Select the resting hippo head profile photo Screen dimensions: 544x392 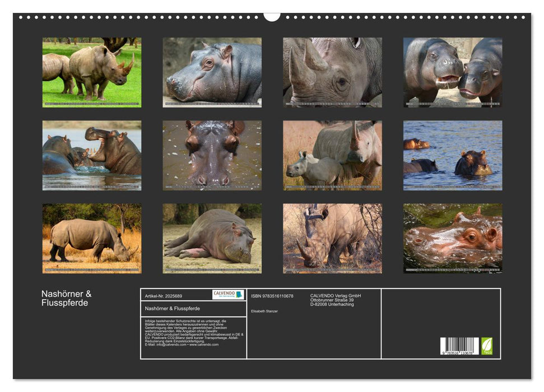212,72
